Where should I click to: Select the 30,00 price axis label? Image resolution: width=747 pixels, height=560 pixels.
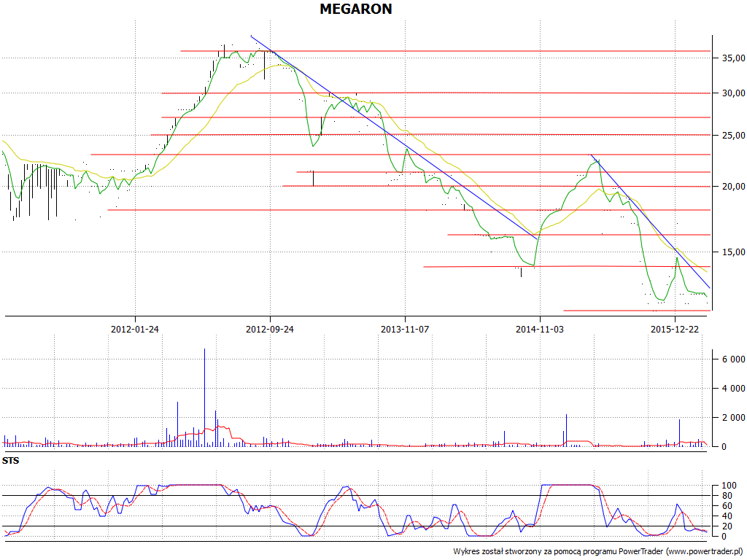pos(734,93)
